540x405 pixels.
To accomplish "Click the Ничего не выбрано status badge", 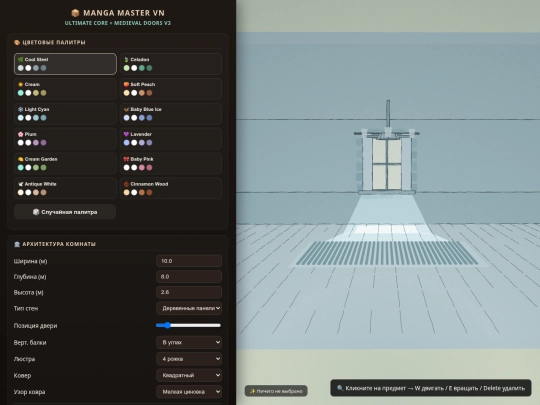I will [x=276, y=391].
